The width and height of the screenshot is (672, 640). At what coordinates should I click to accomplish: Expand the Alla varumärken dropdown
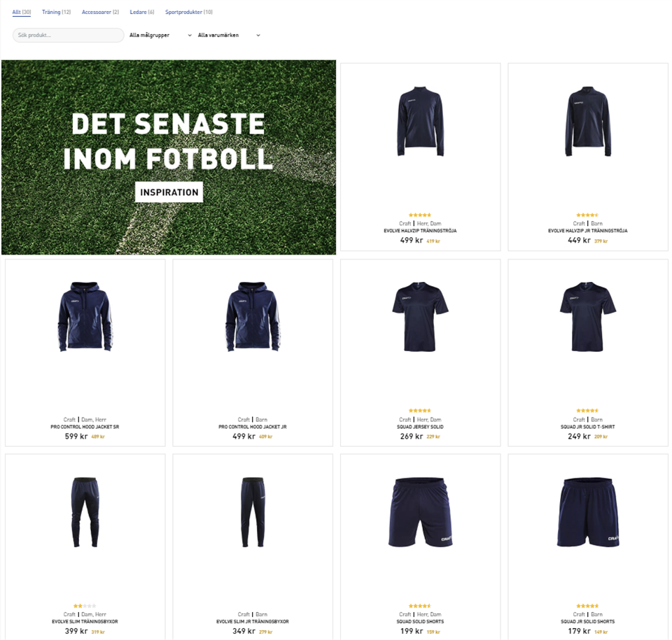click(229, 35)
